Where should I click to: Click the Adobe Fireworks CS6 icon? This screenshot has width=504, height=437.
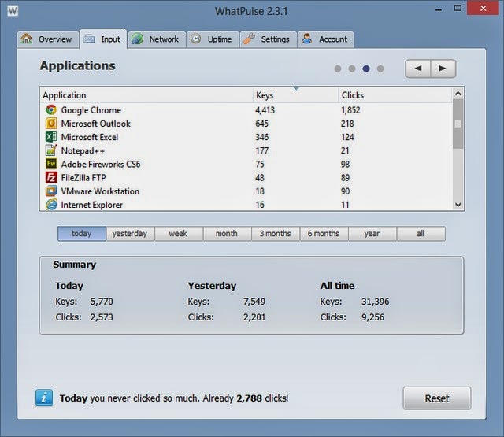pyautogui.click(x=51, y=164)
